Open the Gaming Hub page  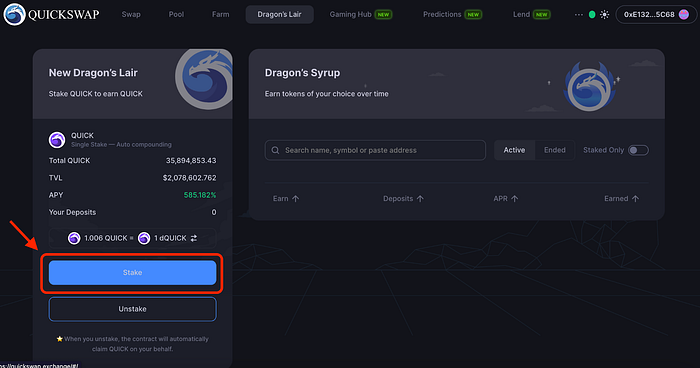point(361,14)
